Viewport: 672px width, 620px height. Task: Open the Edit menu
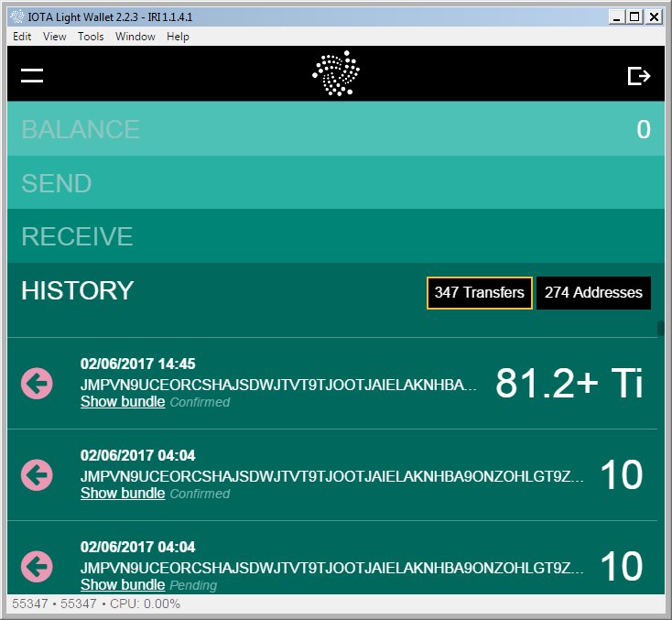click(x=22, y=37)
